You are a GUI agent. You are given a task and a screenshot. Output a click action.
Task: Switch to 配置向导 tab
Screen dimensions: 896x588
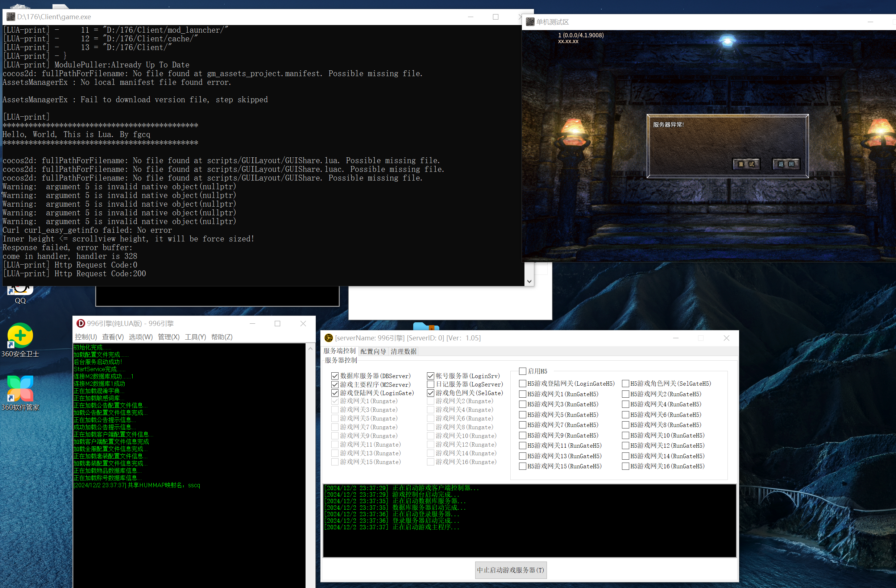click(x=373, y=351)
